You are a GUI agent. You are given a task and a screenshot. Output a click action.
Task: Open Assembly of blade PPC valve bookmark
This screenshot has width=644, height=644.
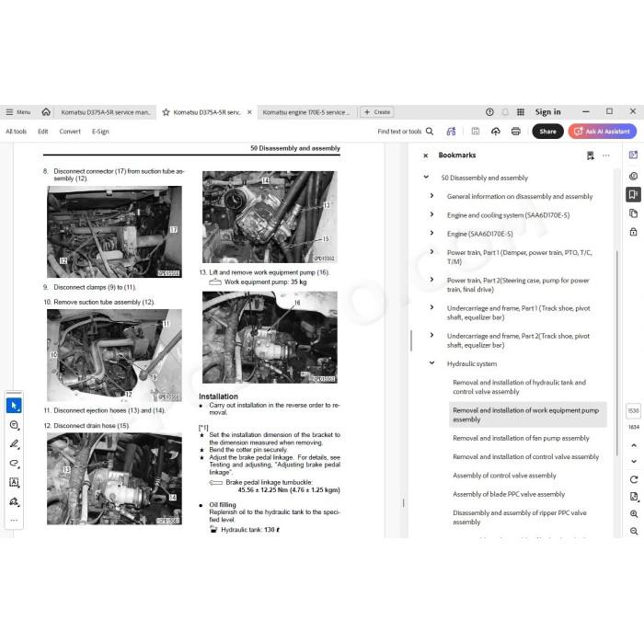[x=509, y=494]
